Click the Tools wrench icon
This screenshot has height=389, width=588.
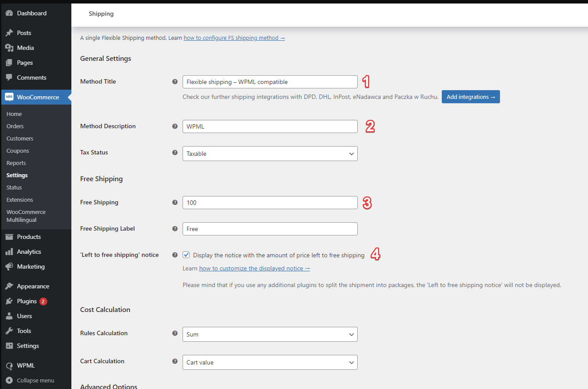[9, 331]
